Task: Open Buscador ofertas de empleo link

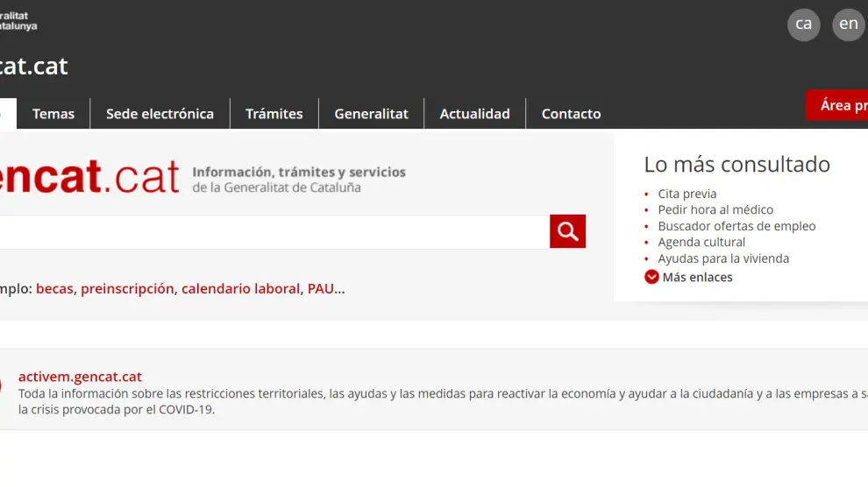Action: coord(736,226)
